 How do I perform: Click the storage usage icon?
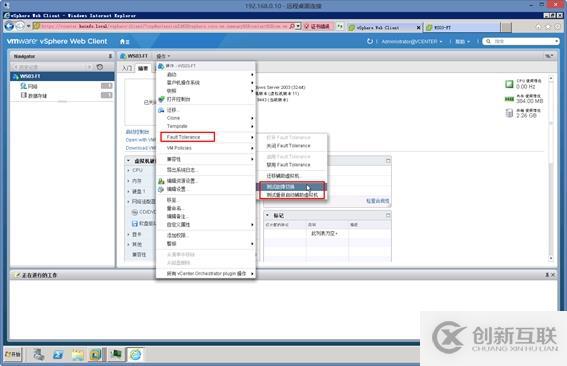pyautogui.click(x=509, y=113)
